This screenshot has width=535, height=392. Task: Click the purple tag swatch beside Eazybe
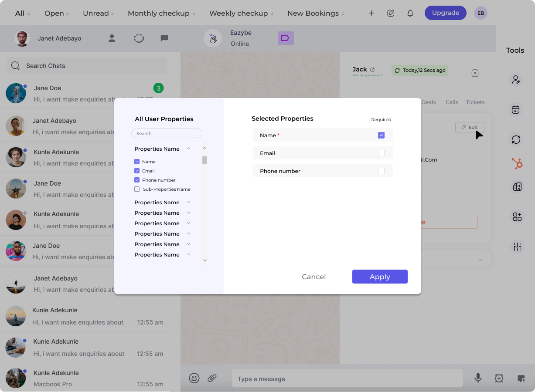pos(286,38)
